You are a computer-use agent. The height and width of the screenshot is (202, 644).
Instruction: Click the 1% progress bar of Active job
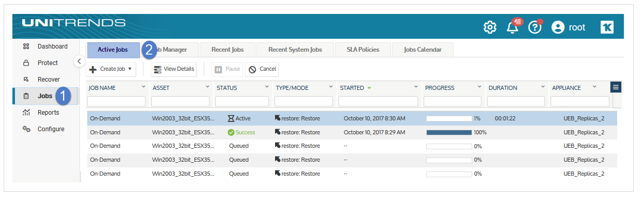449,118
